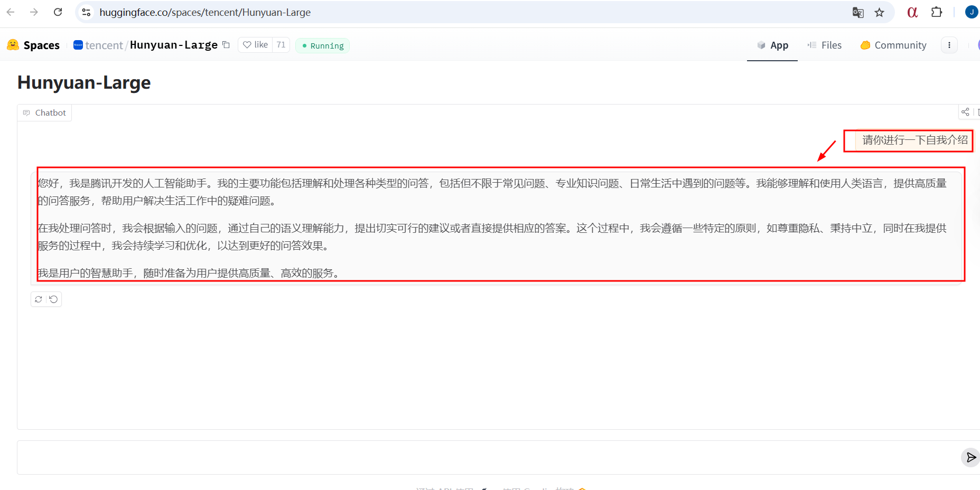Viewport: 980px width, 490px height.
Task: Click the Hunyuan-Large page heading
Action: point(84,82)
